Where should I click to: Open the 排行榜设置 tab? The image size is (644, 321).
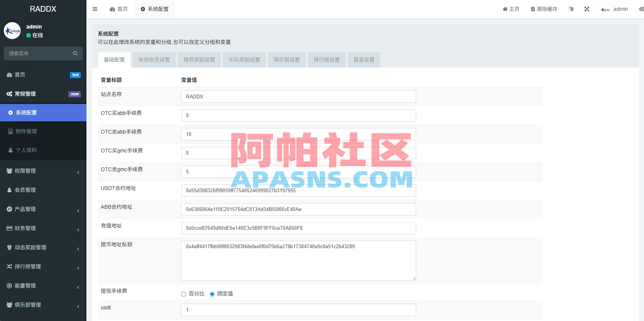[x=327, y=60]
